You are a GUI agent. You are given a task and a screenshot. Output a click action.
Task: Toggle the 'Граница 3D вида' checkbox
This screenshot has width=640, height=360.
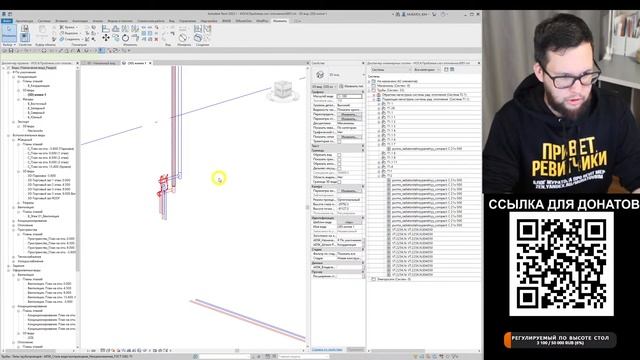(x=339, y=182)
